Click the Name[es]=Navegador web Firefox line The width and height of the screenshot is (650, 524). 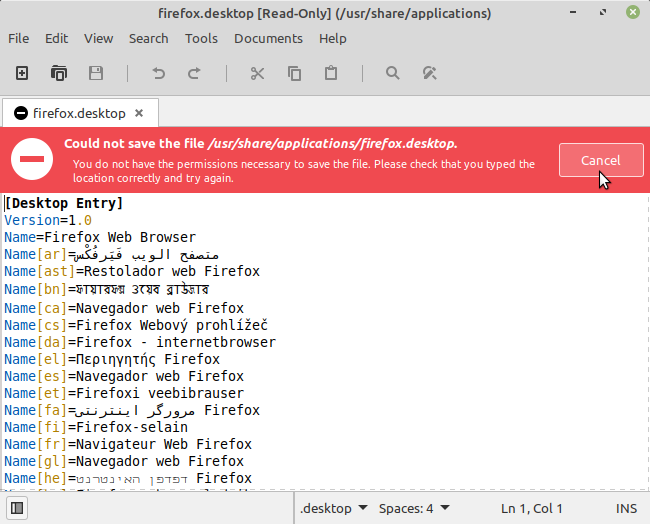[x=124, y=376]
